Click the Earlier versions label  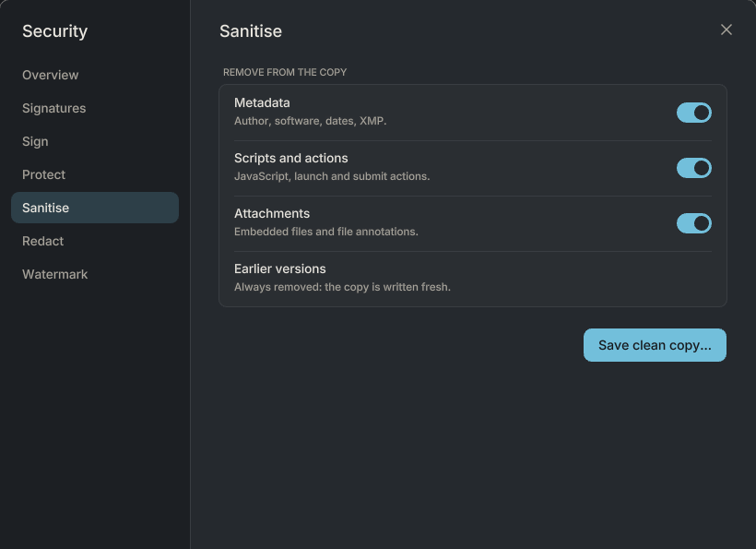[x=279, y=269]
